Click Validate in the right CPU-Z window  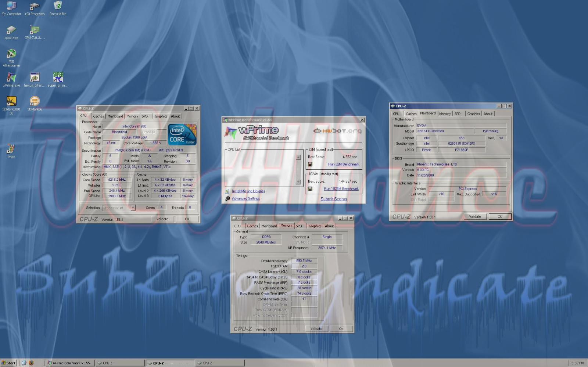click(x=475, y=216)
